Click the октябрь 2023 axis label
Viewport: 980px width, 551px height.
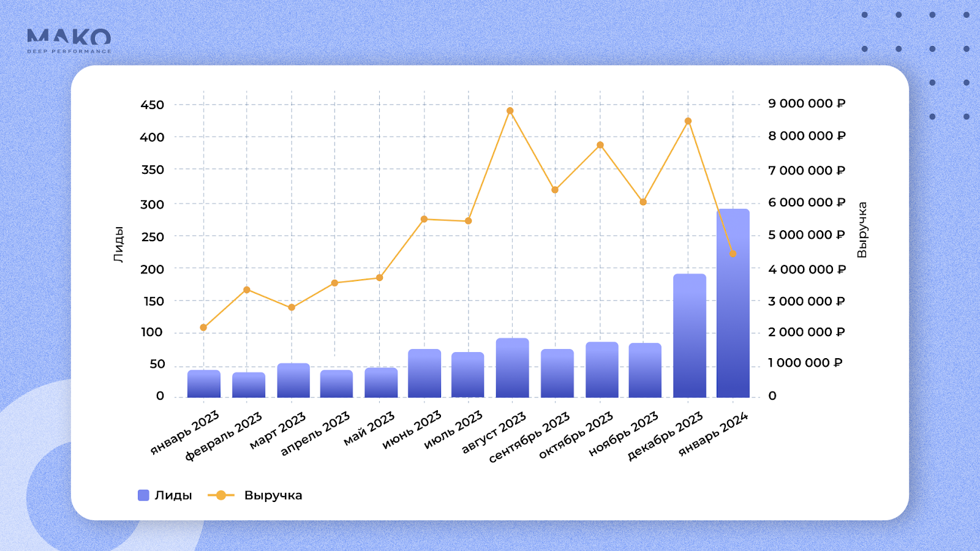(x=576, y=435)
